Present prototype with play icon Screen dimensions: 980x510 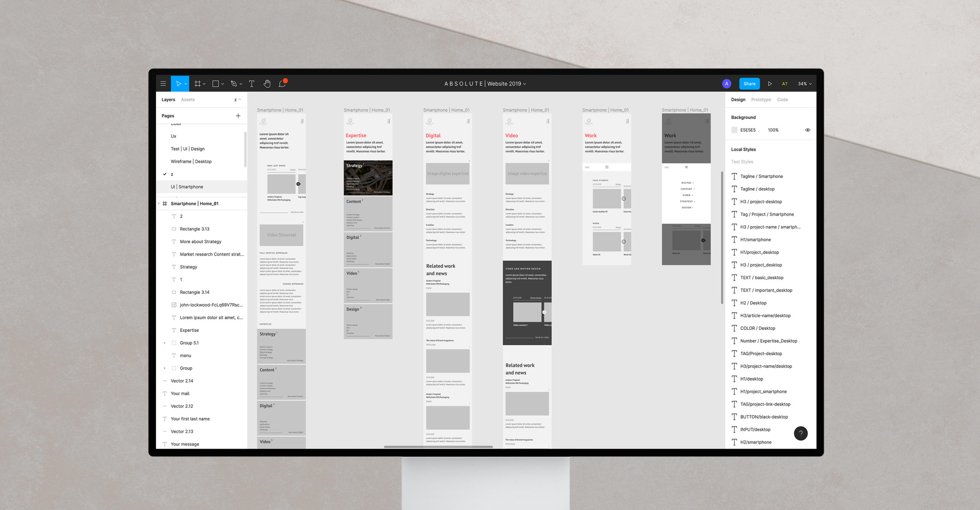pos(770,84)
